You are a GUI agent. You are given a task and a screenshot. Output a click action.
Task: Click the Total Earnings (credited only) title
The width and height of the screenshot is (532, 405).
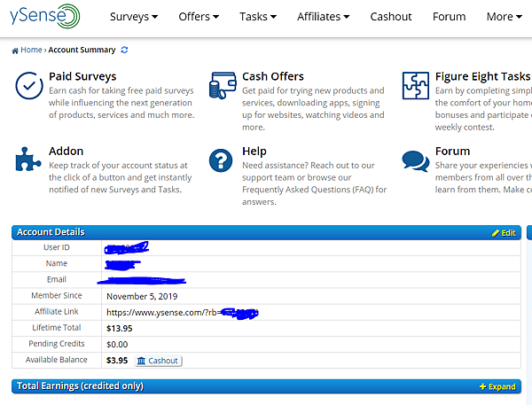pyautogui.click(x=80, y=386)
